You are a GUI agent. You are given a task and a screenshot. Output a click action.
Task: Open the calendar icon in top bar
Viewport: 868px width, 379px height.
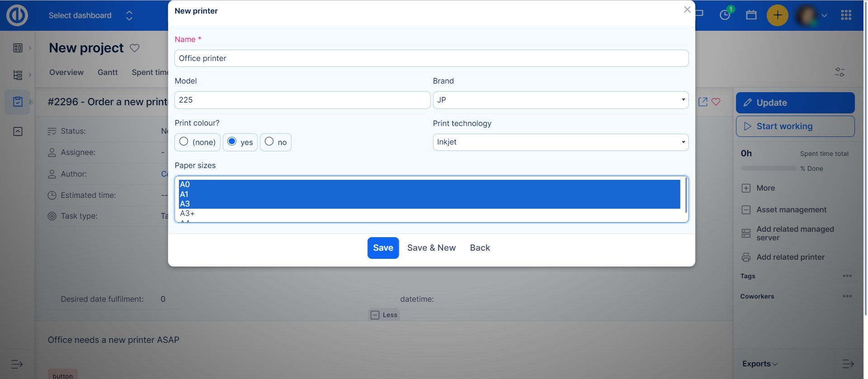pyautogui.click(x=751, y=15)
